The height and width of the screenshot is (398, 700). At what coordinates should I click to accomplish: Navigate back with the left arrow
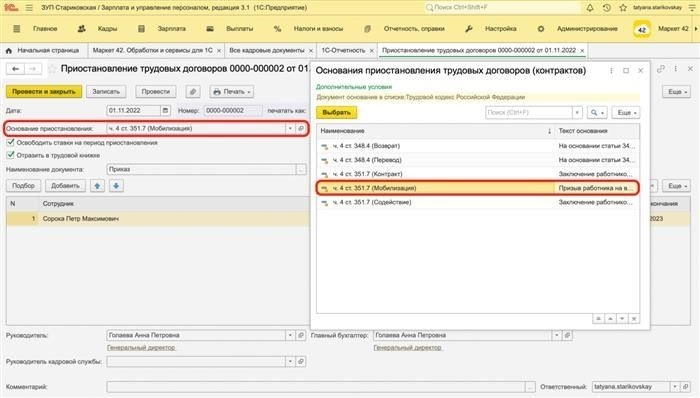[15, 69]
